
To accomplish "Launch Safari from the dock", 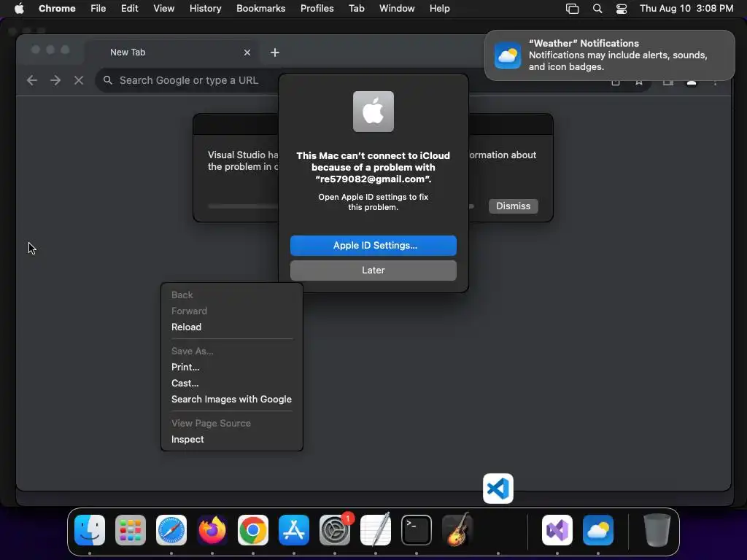I will pyautogui.click(x=171, y=530).
